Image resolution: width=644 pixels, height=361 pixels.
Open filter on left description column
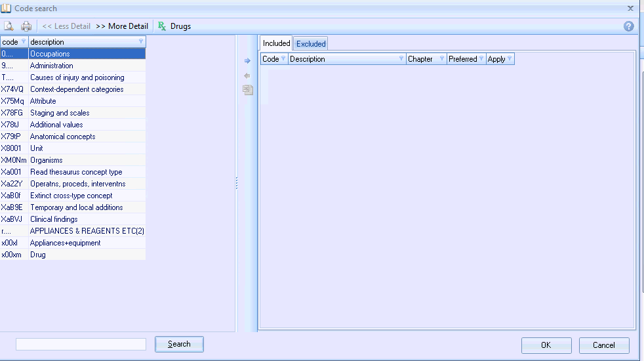[141, 42]
